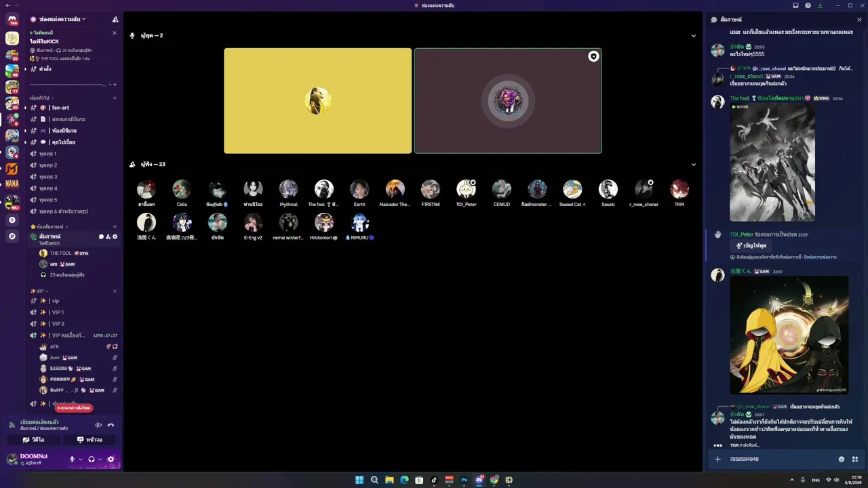Select AFK user in VIP voice
The width and height of the screenshot is (868, 488).
(x=78, y=347)
